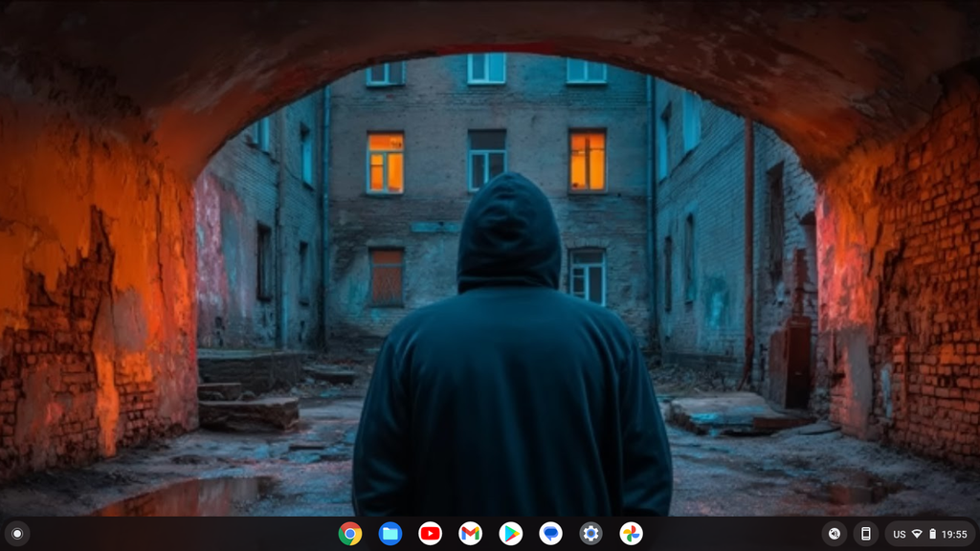Launch YouTube from the shelf
Viewport: 980px width, 551px height.
[430, 534]
